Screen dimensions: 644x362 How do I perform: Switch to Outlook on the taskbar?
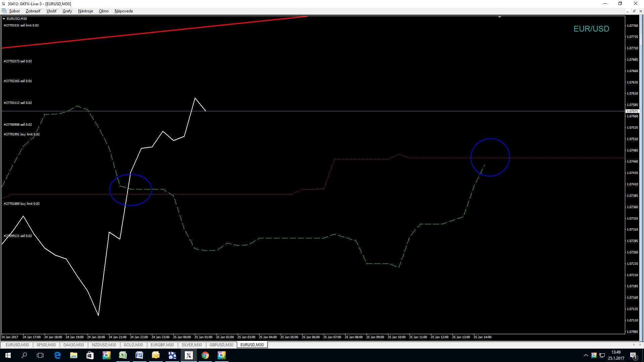(156, 355)
